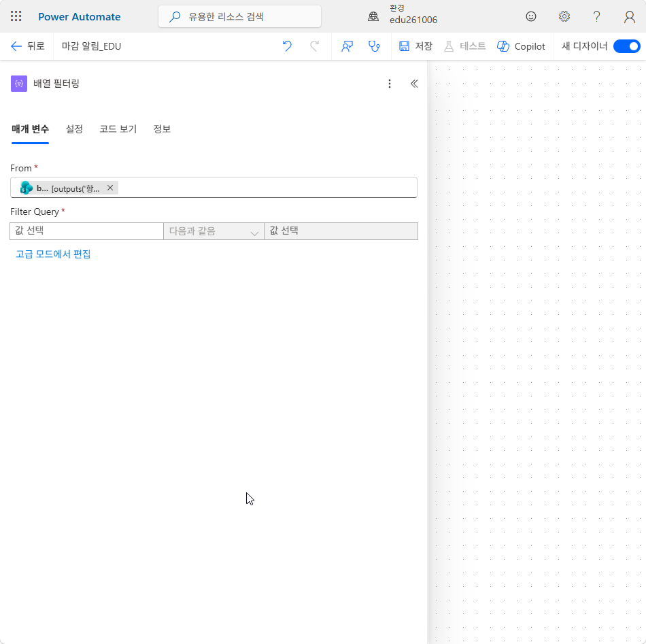This screenshot has height=644, width=646.
Task: Switch to the 정보 tab
Action: [x=162, y=129]
